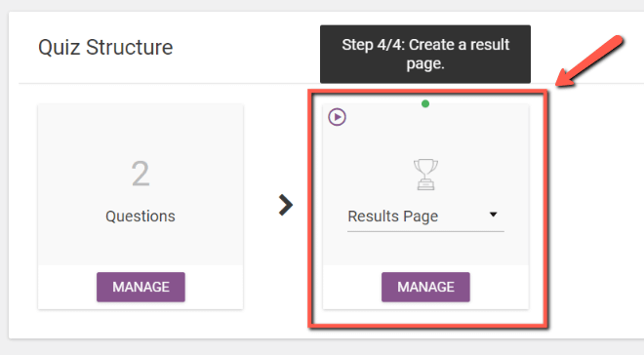Image resolution: width=644 pixels, height=355 pixels.
Task: Expand the caret beside Results Page
Action: (494, 215)
